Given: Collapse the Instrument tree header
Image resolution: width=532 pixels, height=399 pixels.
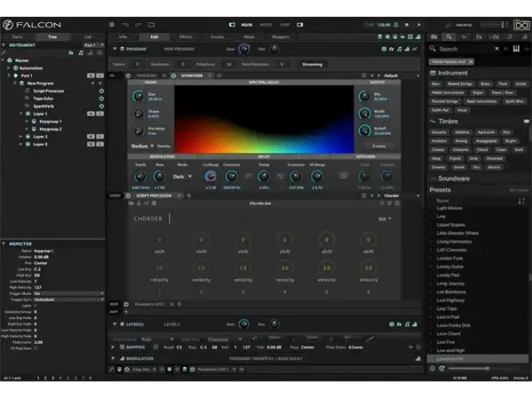Looking at the screenshot, I should (4, 45).
